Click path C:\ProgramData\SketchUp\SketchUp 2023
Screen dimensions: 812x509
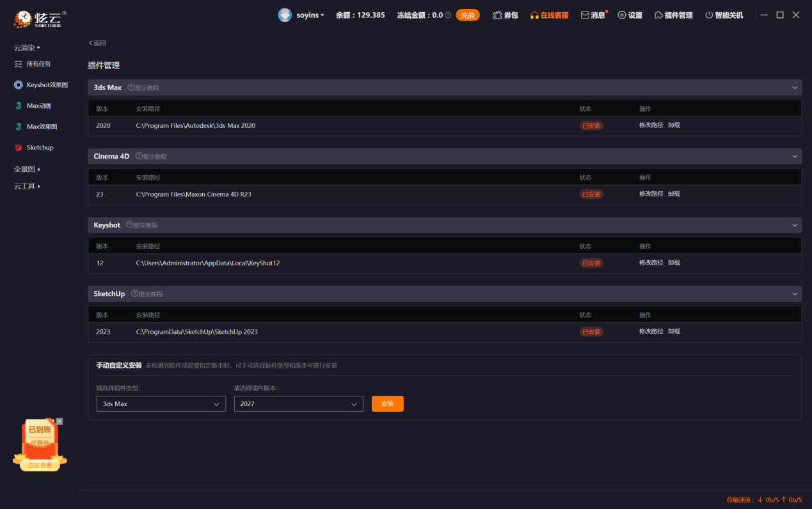tap(197, 332)
